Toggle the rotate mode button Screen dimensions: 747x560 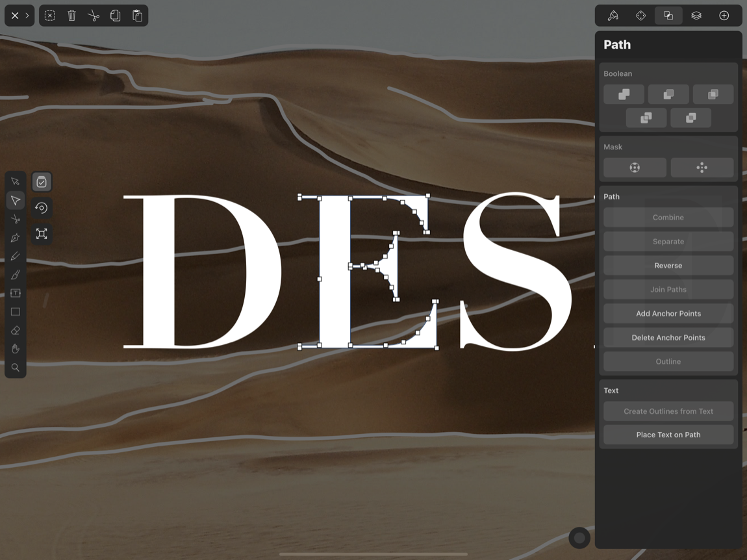coord(42,208)
